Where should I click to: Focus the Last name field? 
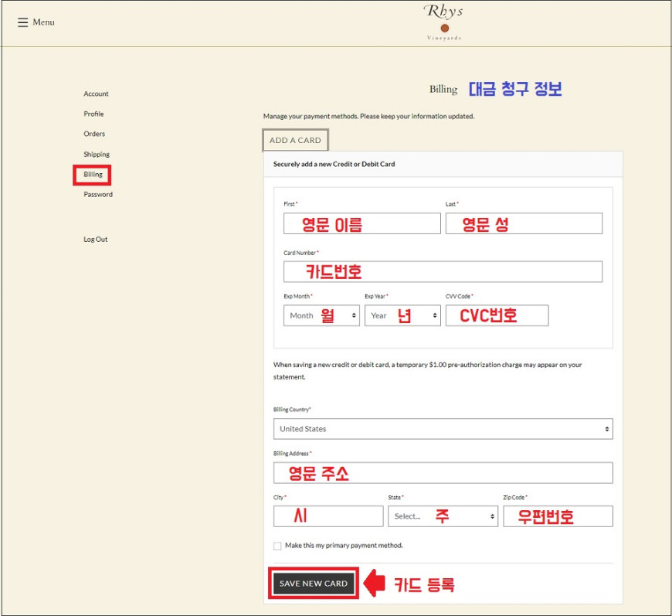pyautogui.click(x=524, y=223)
